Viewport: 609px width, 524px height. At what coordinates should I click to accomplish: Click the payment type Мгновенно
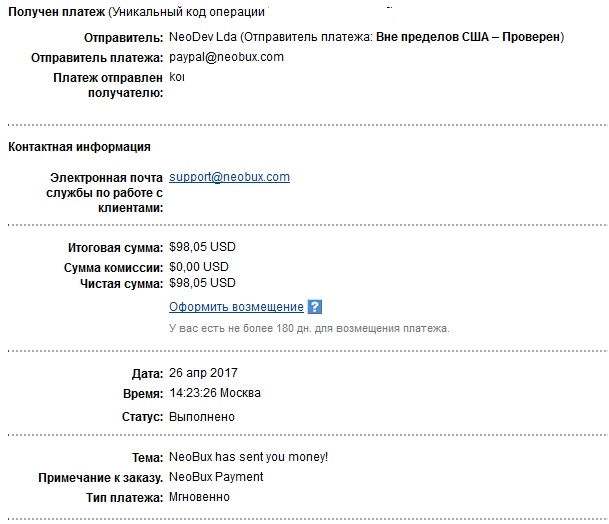199,497
